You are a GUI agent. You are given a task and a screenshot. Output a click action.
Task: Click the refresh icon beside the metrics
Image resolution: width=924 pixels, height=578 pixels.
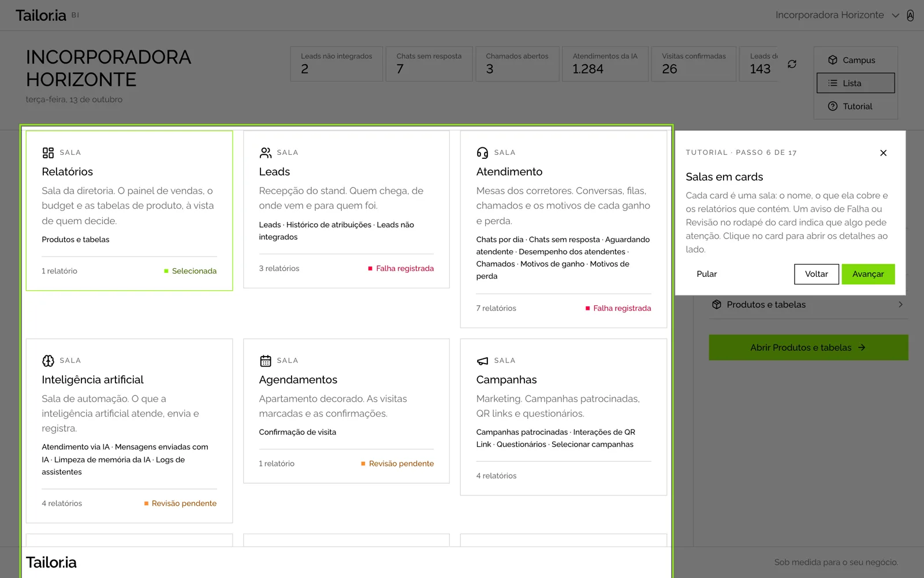792,64
